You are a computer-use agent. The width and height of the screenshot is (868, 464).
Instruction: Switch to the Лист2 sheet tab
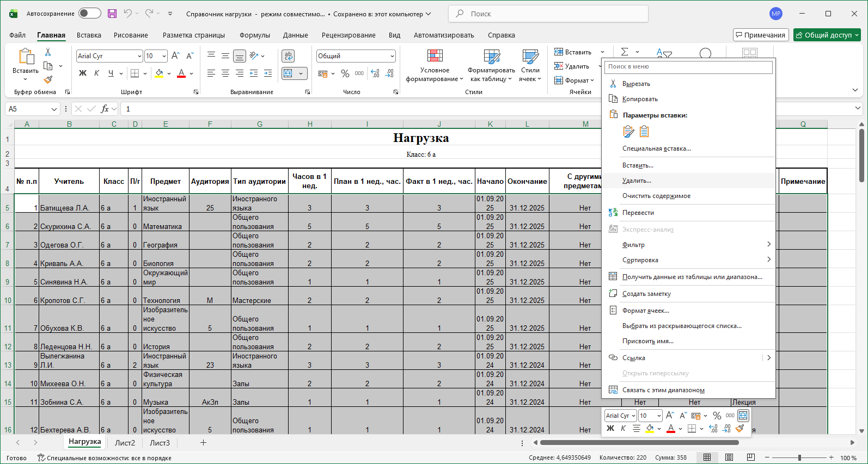125,443
